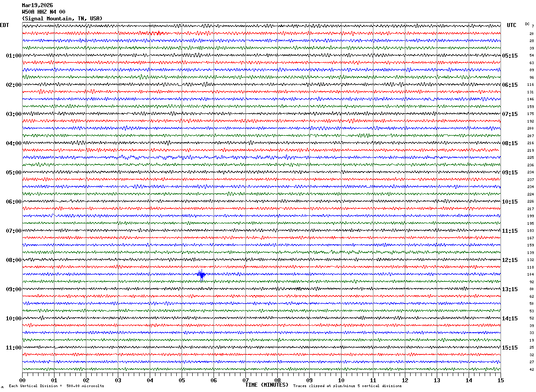
Task: Click the date label "Mar19,2026"
Action: (37, 5)
